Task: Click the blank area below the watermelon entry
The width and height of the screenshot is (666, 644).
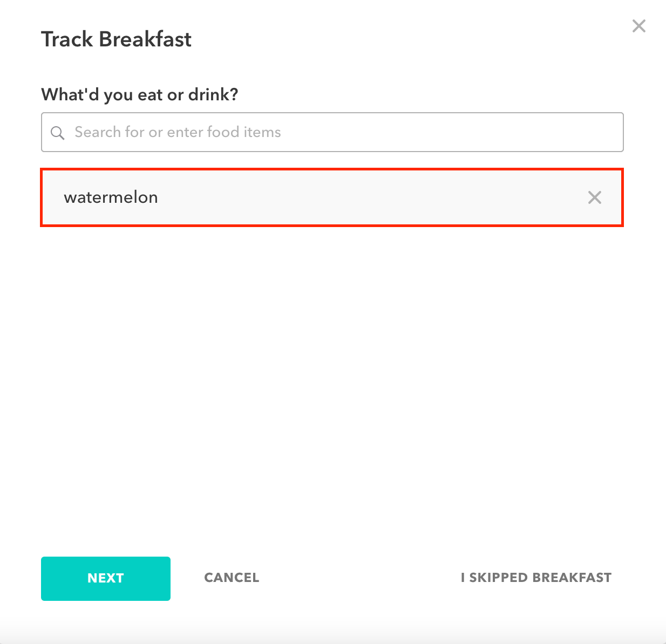Action: click(x=332, y=378)
